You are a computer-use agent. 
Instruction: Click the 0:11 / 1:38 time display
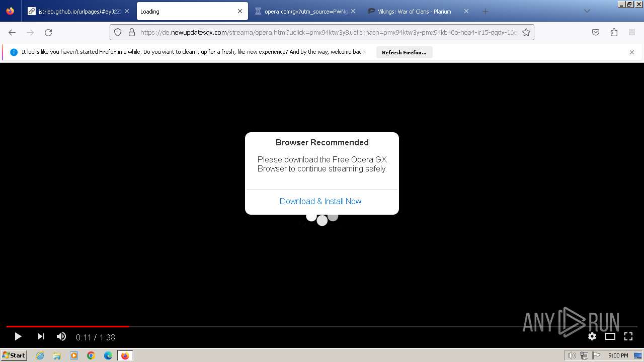[x=96, y=337]
